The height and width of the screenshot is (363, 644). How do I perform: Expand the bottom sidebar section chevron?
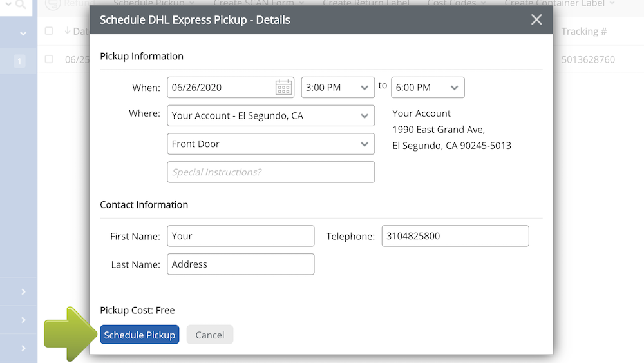23,348
